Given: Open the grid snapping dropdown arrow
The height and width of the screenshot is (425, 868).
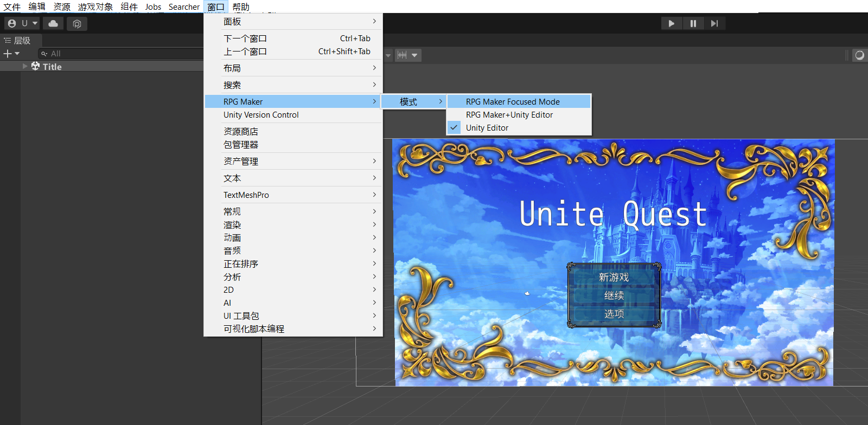Looking at the screenshot, I should point(414,55).
